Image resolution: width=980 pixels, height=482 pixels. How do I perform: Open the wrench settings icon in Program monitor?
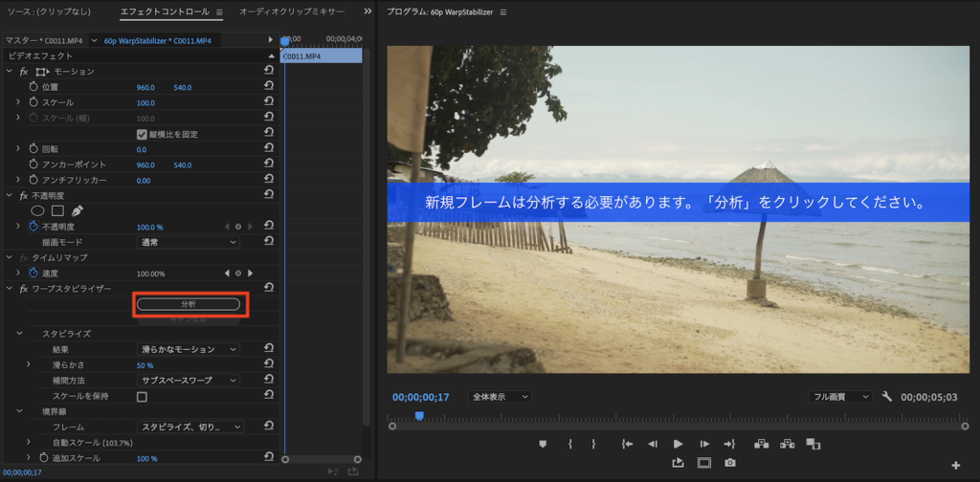point(886,397)
